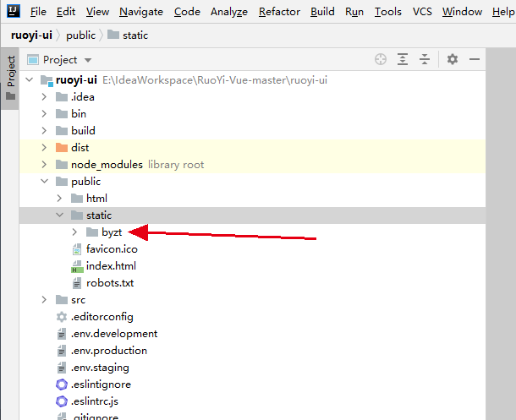Click the IntelliJ IDEA logo icon
The width and height of the screenshot is (516, 420).
coord(11,12)
